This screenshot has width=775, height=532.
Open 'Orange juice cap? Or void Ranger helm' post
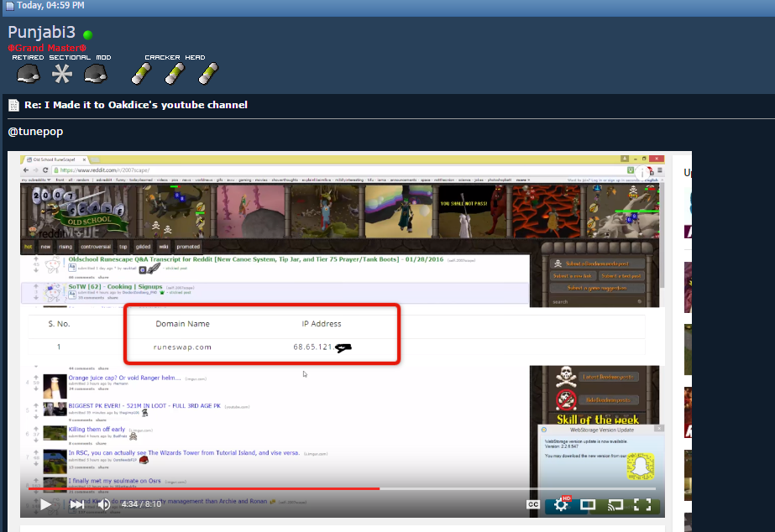tap(124, 378)
